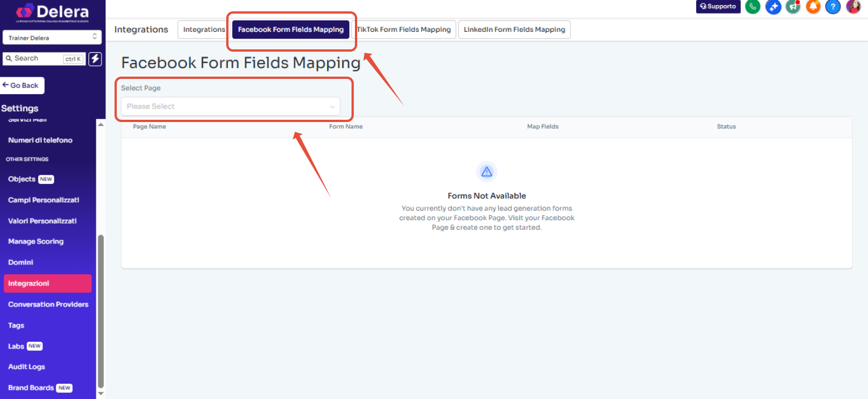This screenshot has width=868, height=399.
Task: Click the Forms Not Available heading
Action: (x=487, y=196)
